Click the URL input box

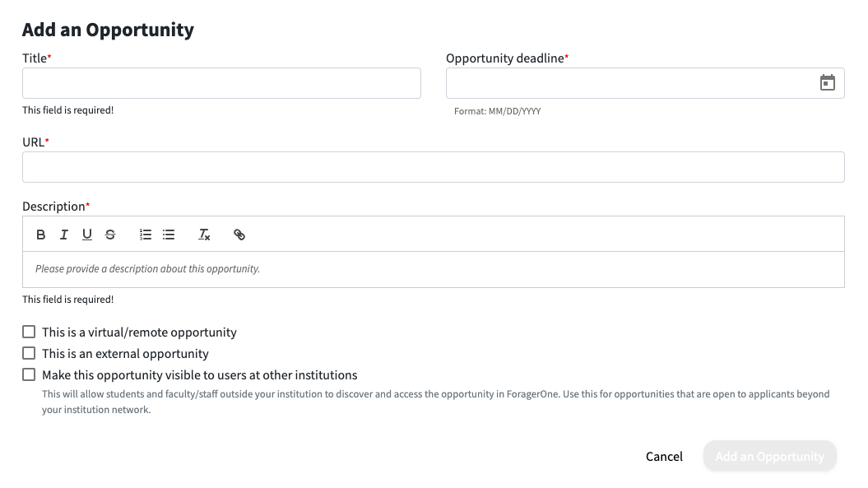point(434,167)
